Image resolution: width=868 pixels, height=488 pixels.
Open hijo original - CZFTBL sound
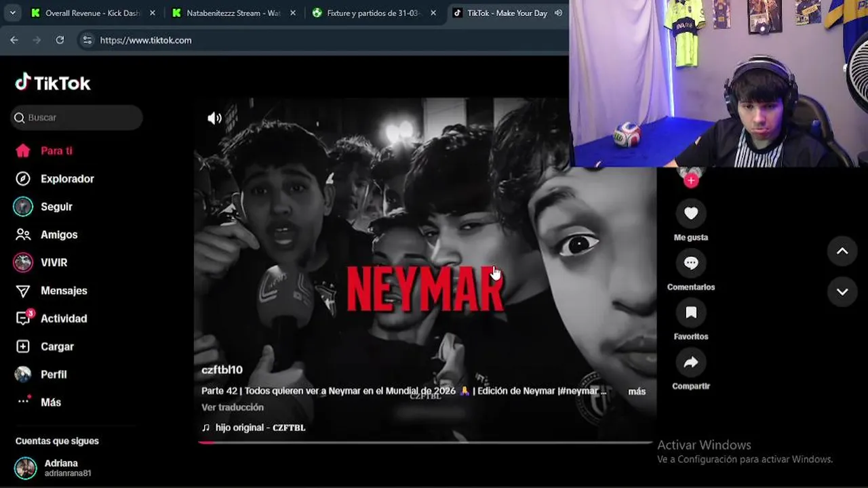pos(254,428)
